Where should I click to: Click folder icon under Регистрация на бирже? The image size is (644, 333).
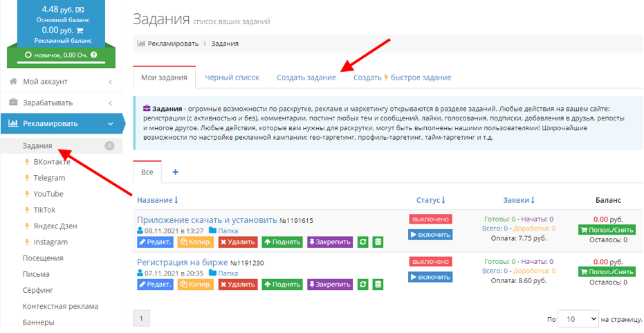tap(212, 273)
